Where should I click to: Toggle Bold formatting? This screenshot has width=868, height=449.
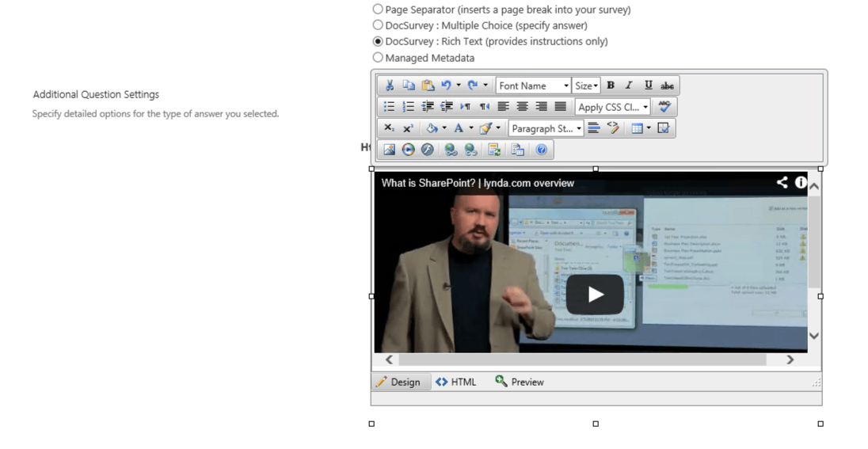tap(611, 86)
